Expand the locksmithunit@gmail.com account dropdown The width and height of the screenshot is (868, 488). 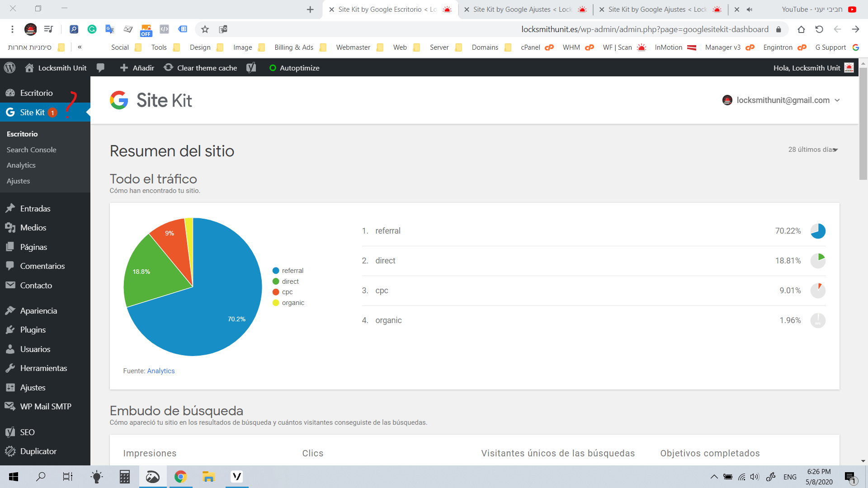click(781, 100)
